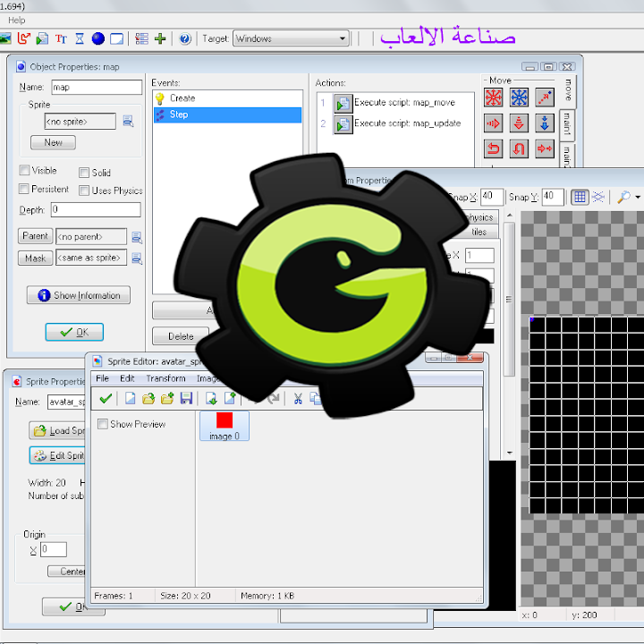The width and height of the screenshot is (644, 644).
Task: Add Reverse Horizontal direction action
Action: 493,148
